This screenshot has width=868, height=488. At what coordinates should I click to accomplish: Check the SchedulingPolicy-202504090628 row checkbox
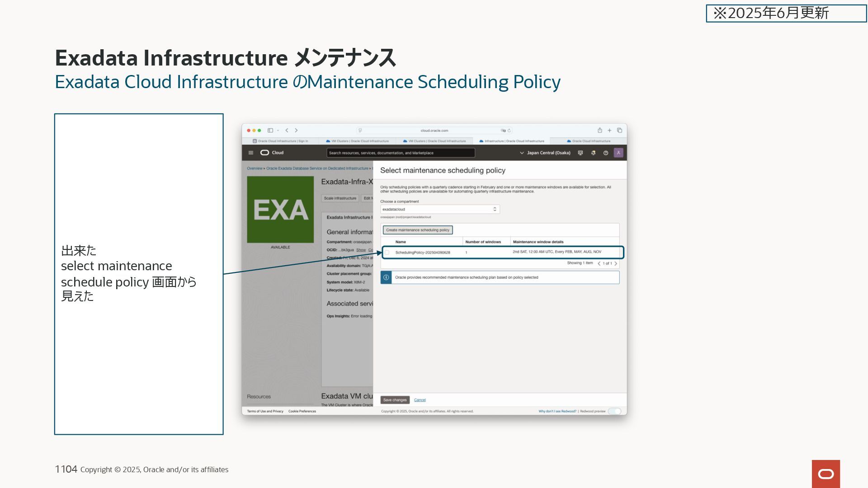click(387, 253)
